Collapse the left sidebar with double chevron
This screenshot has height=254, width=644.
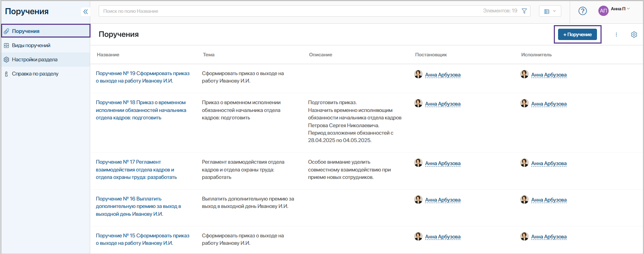[85, 12]
